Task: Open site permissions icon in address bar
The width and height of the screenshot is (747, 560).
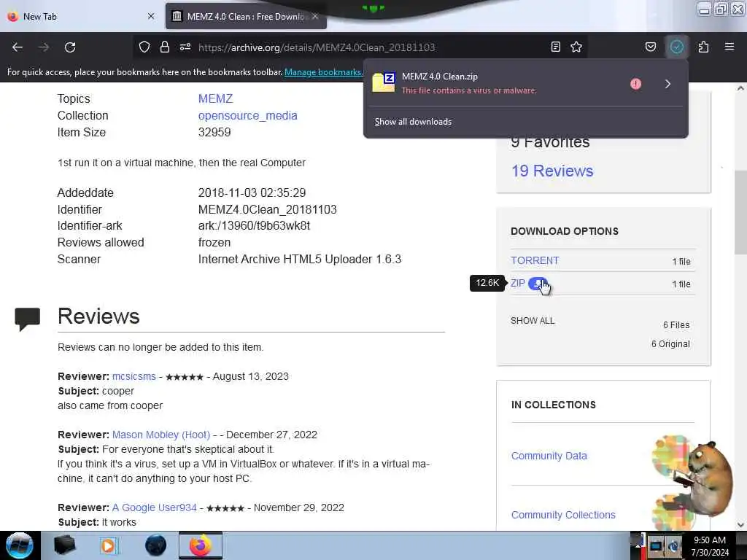Action: click(x=185, y=47)
